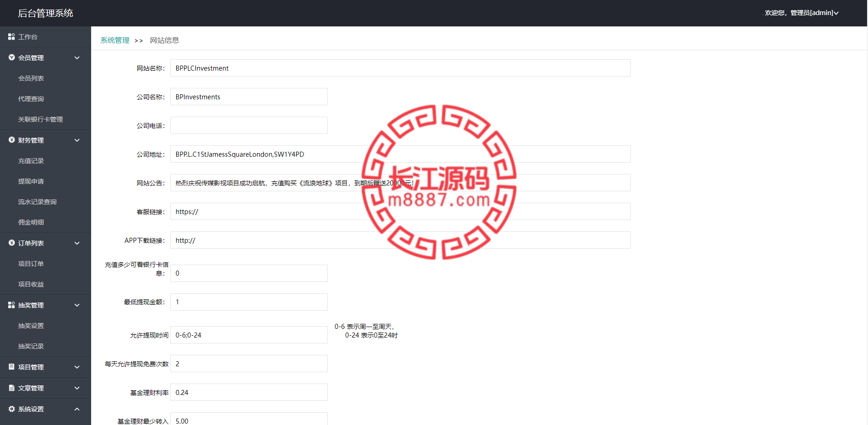The image size is (868, 425).
Task: Click the 网站名称 field label
Action: 150,68
